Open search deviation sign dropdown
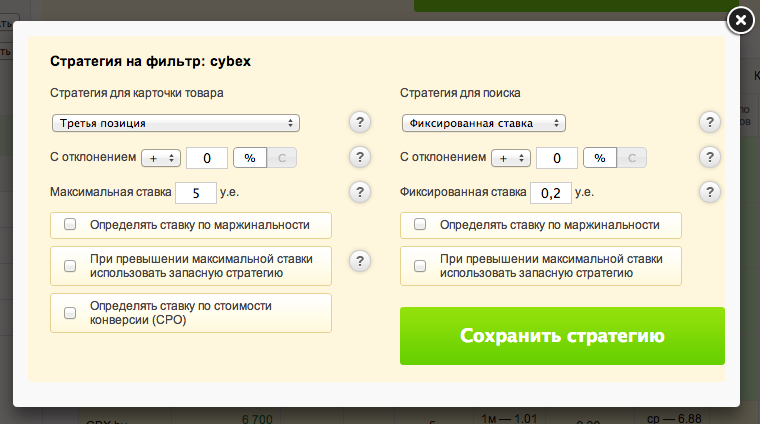 (511, 158)
